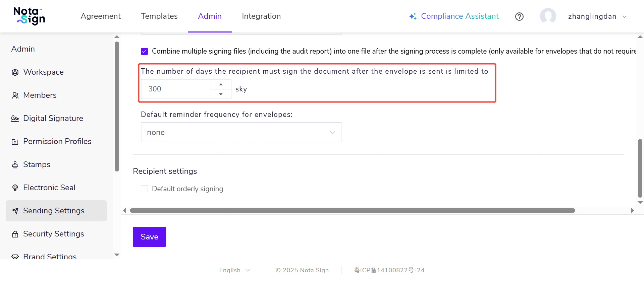This screenshot has width=644, height=281.
Task: Open Digital Signature via its pen icon
Action: click(15, 119)
